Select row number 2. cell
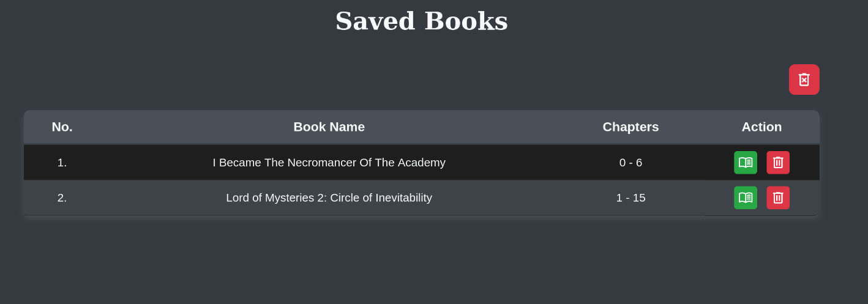The width and height of the screenshot is (868, 304). (62, 198)
